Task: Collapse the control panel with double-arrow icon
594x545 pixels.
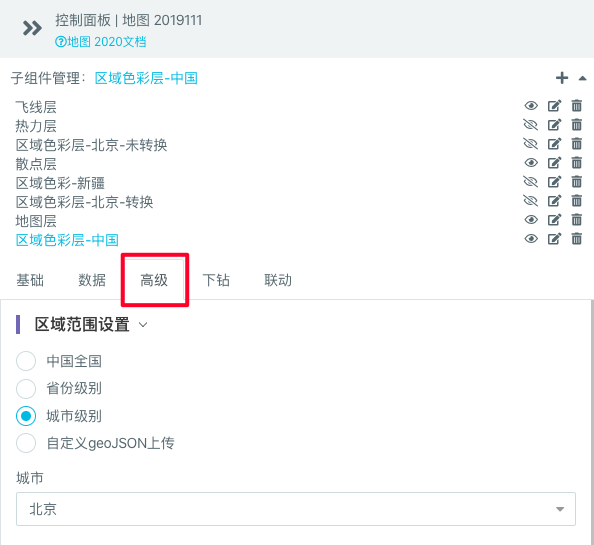Action: click(32, 28)
